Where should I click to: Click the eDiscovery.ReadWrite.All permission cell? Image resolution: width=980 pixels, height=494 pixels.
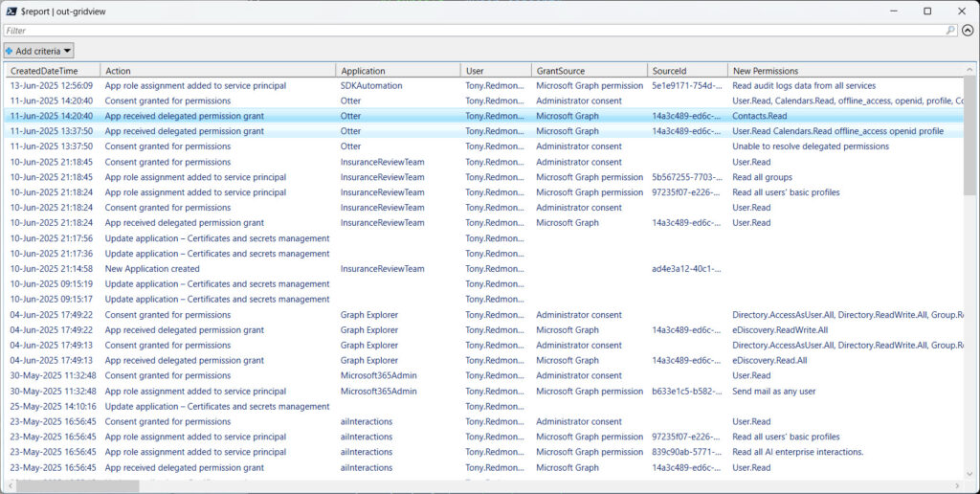780,330
